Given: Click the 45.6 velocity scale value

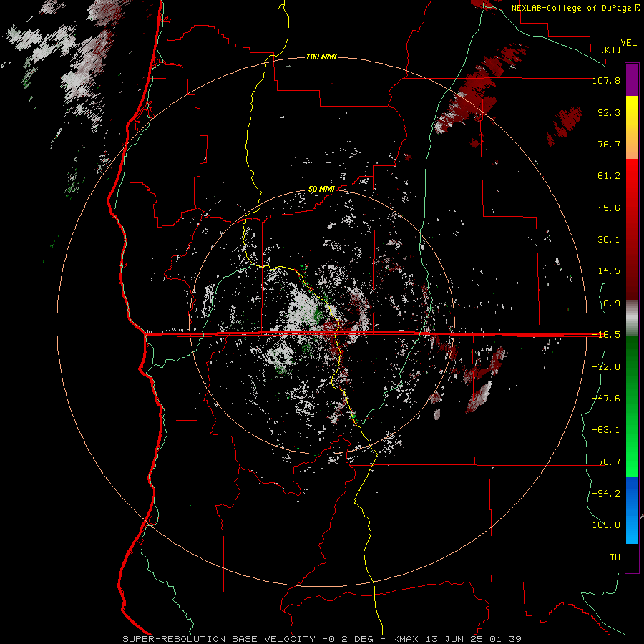Looking at the screenshot, I should click(609, 208).
